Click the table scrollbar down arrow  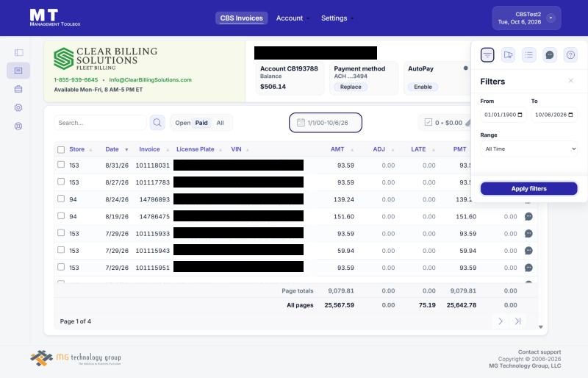pyautogui.click(x=541, y=327)
